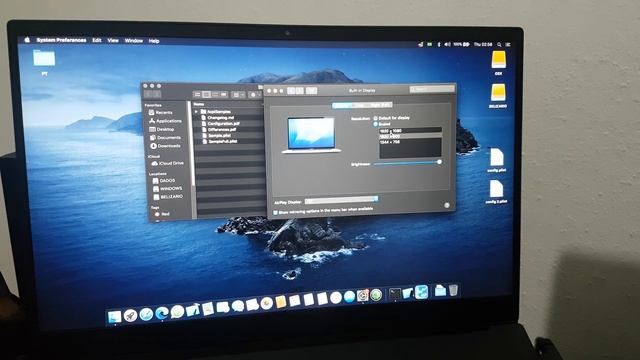Open Microsoft Edge from the Dock

pos(162,313)
